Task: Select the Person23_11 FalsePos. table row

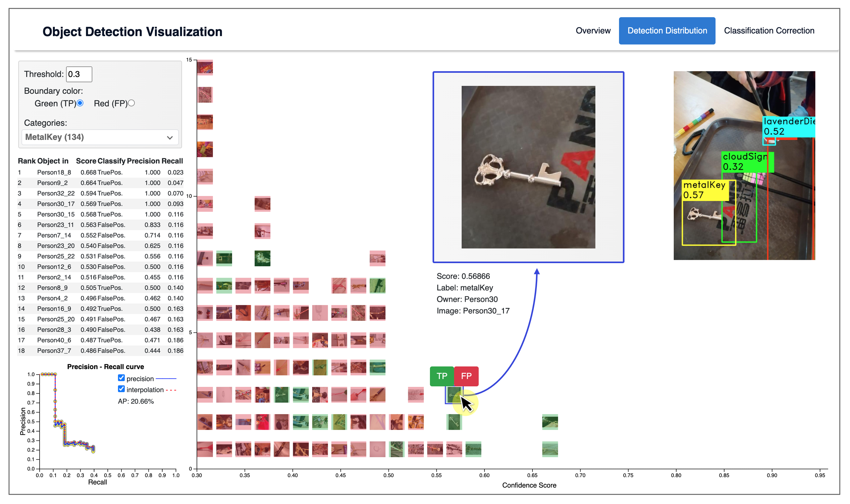Action: tap(100, 225)
